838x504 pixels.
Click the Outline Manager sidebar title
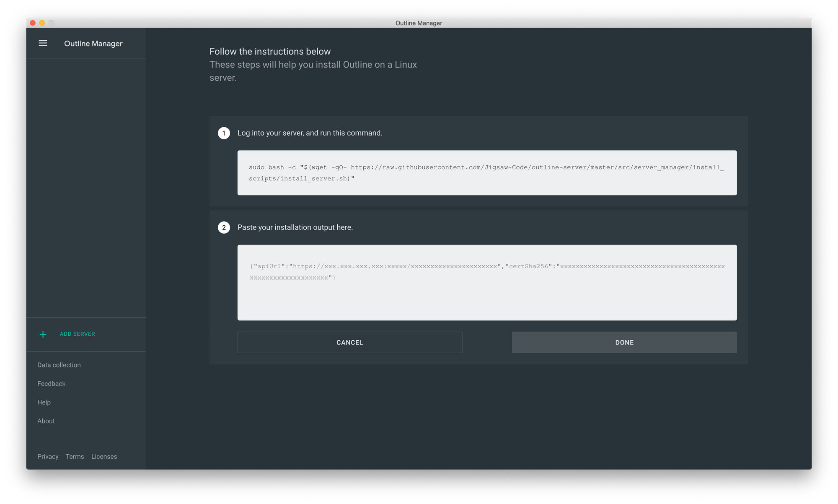pyautogui.click(x=93, y=44)
